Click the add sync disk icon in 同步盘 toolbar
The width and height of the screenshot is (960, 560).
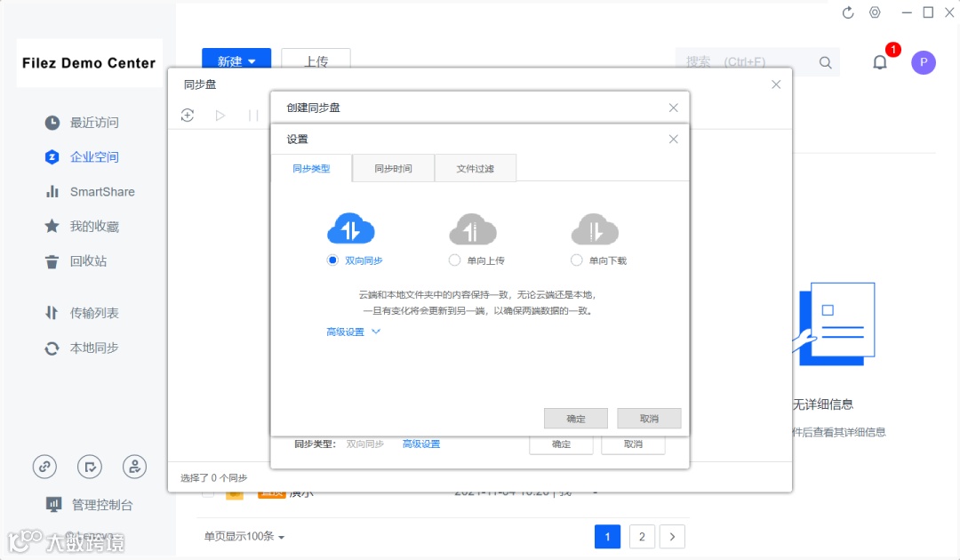(188, 115)
